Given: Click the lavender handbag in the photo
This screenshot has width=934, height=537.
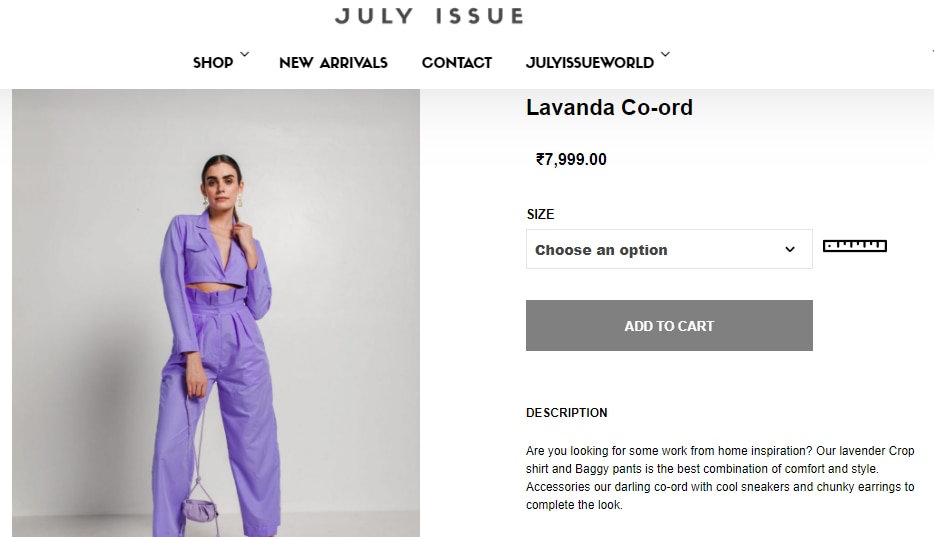Looking at the screenshot, I should [200, 511].
